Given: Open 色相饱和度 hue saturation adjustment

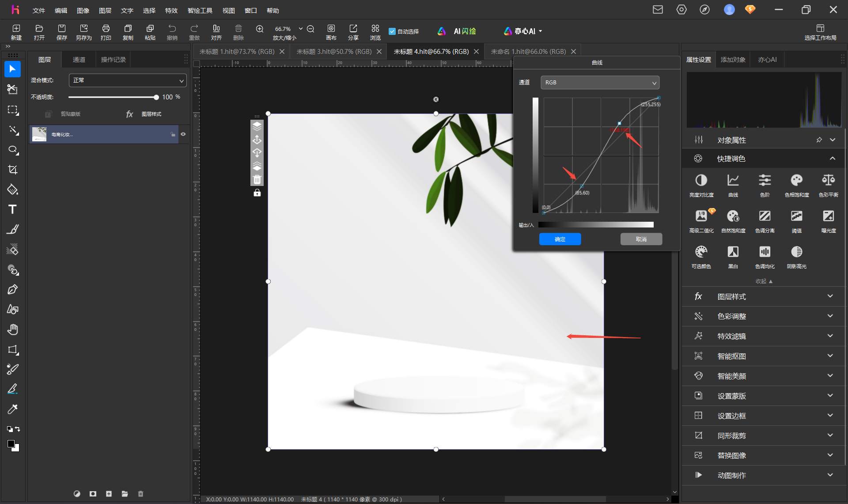Looking at the screenshot, I should [x=797, y=185].
